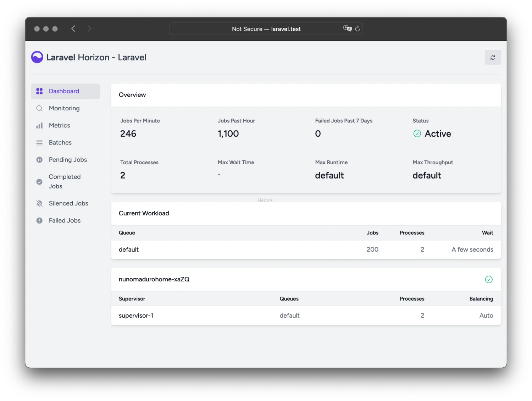This screenshot has height=401, width=532.
Task: Click the Pending Jobs pause icon
Action: click(x=39, y=160)
